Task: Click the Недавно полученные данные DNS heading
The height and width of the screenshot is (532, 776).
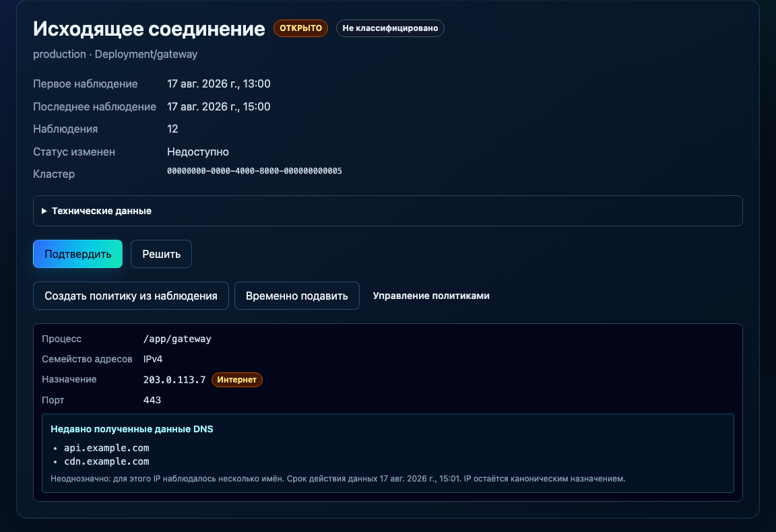Action: click(x=131, y=429)
